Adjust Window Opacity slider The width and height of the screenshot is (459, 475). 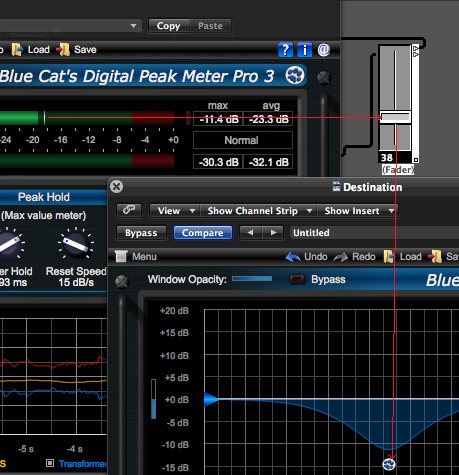click(x=252, y=279)
